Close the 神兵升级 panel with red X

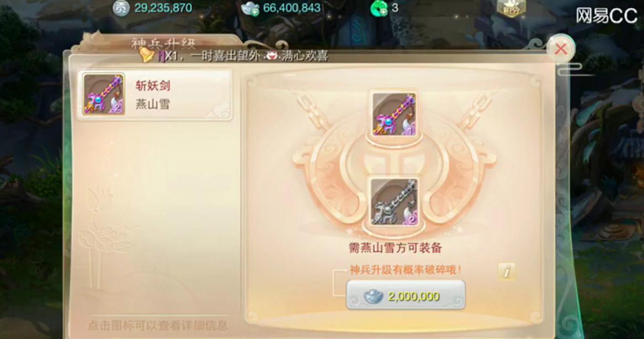click(561, 49)
